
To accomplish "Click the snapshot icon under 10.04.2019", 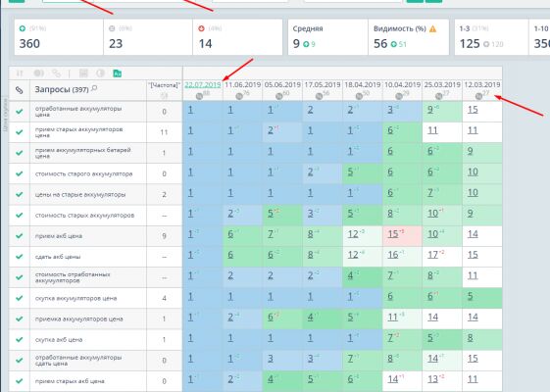I will tap(399, 96).
